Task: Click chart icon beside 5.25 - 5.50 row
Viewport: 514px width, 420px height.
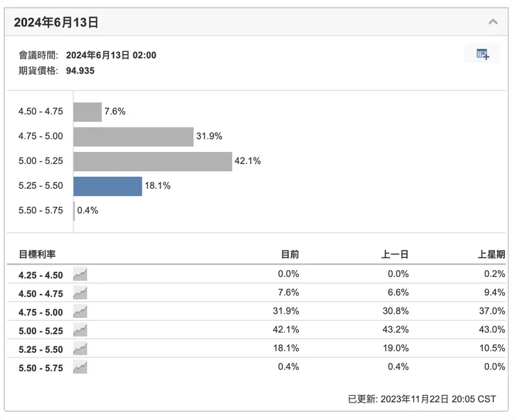Action: (81, 348)
